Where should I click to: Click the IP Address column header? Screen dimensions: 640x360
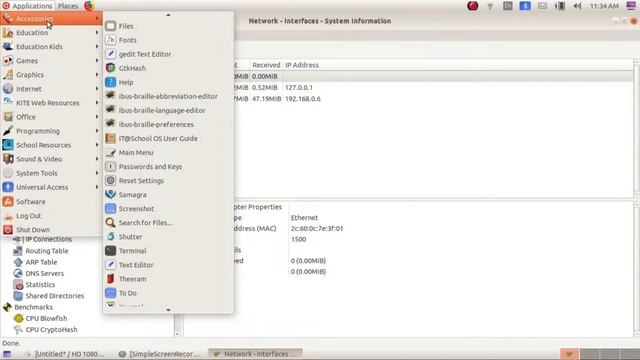(302, 65)
